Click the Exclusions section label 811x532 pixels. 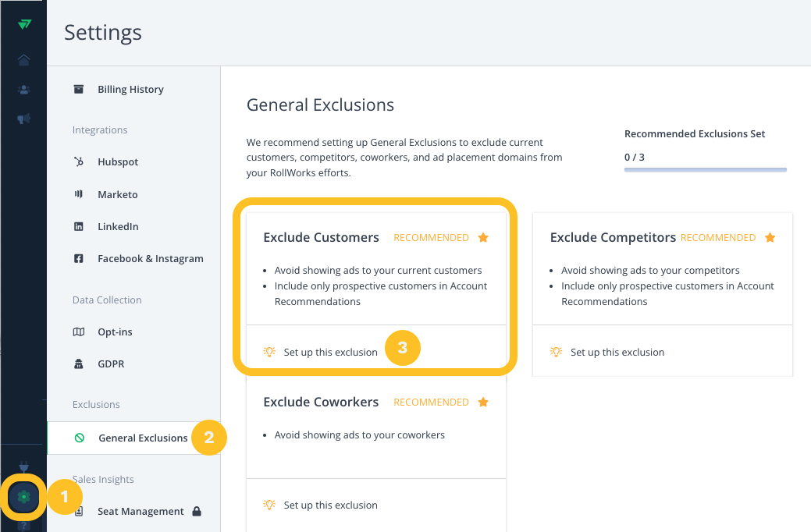pyautogui.click(x=96, y=404)
